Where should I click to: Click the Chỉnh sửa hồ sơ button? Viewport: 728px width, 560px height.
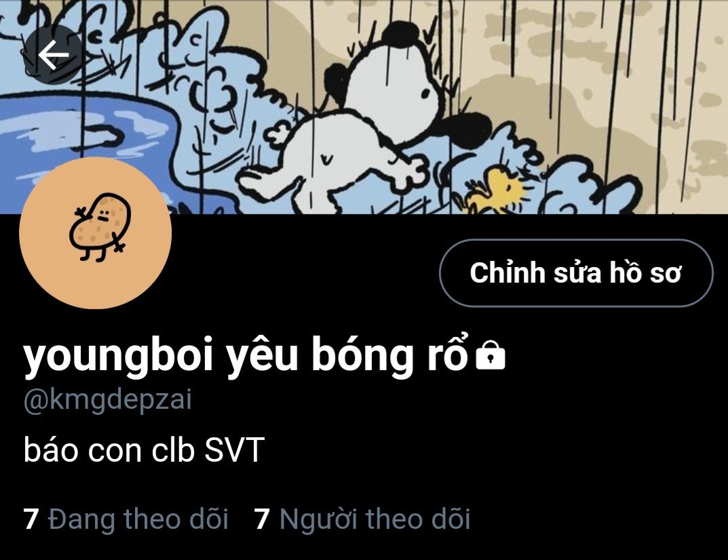pos(576,273)
